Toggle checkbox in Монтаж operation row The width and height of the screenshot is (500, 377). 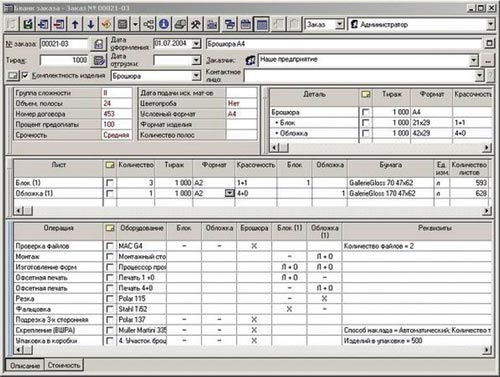[x=109, y=257]
